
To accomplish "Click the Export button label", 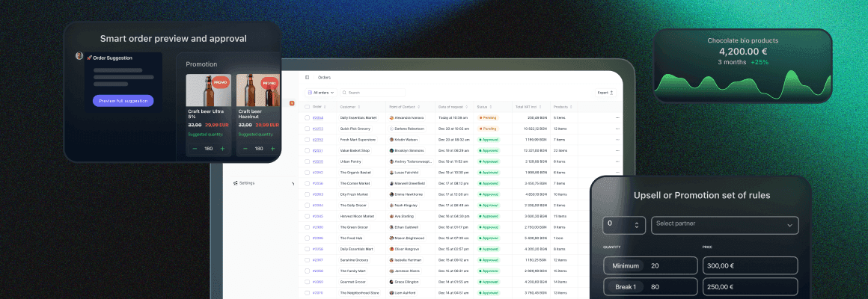I will 603,93.
